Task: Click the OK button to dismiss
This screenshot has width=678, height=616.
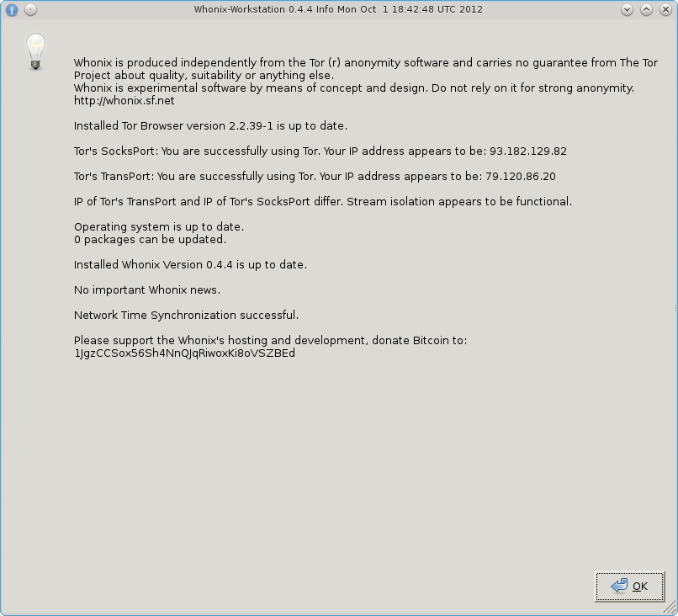Action: point(628,586)
